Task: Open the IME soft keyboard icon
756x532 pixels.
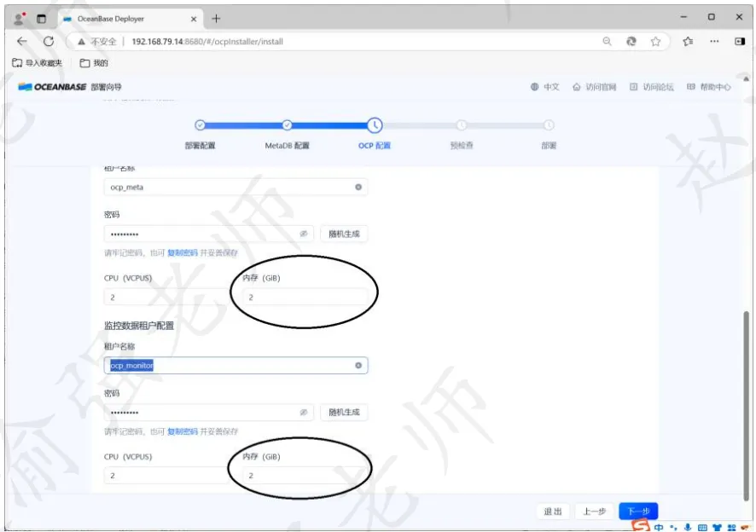Action: click(702, 528)
